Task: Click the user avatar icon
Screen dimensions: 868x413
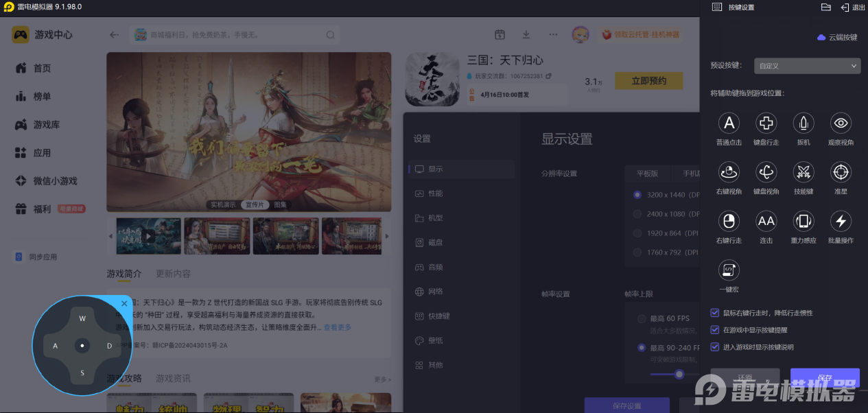Action: coord(580,34)
